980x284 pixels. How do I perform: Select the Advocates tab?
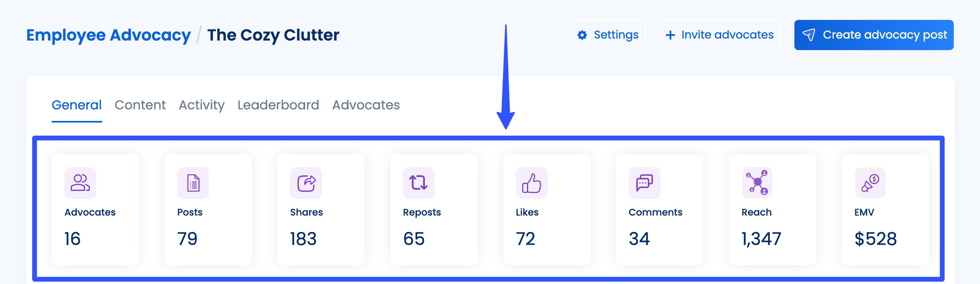(366, 105)
